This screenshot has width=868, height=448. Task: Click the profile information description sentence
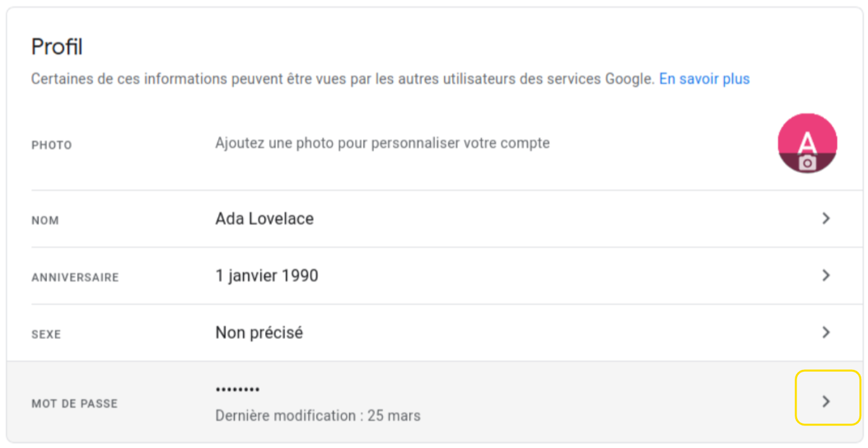point(343,79)
